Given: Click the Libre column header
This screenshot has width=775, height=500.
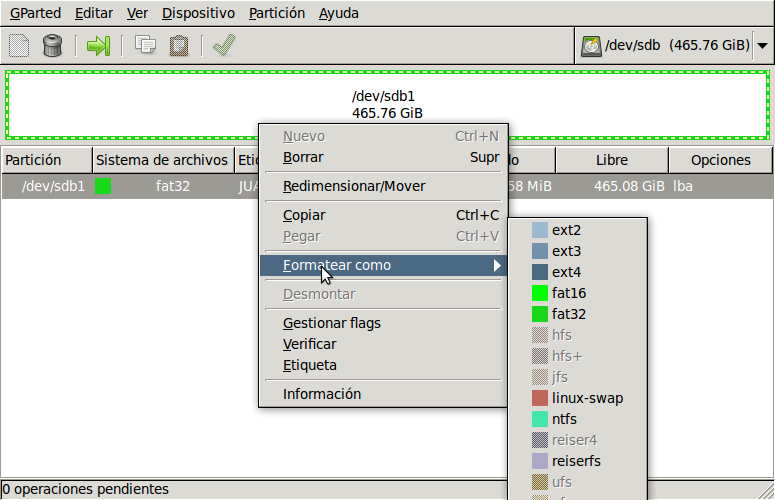Looking at the screenshot, I should [x=612, y=160].
